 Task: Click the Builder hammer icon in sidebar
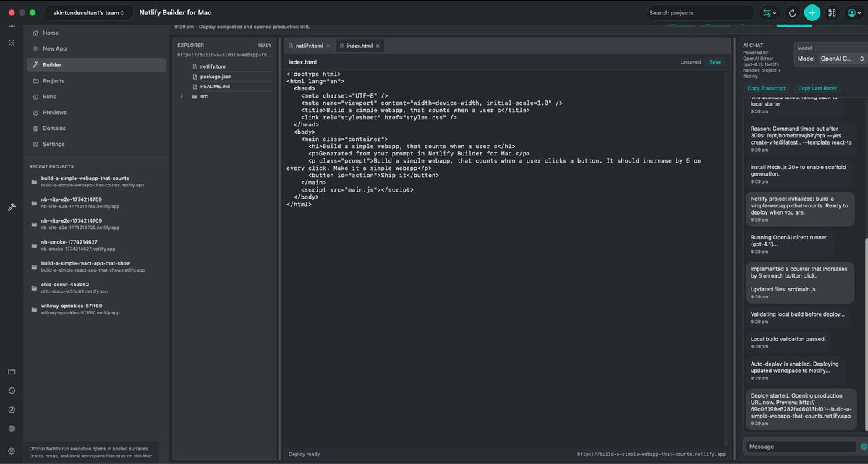coord(35,64)
